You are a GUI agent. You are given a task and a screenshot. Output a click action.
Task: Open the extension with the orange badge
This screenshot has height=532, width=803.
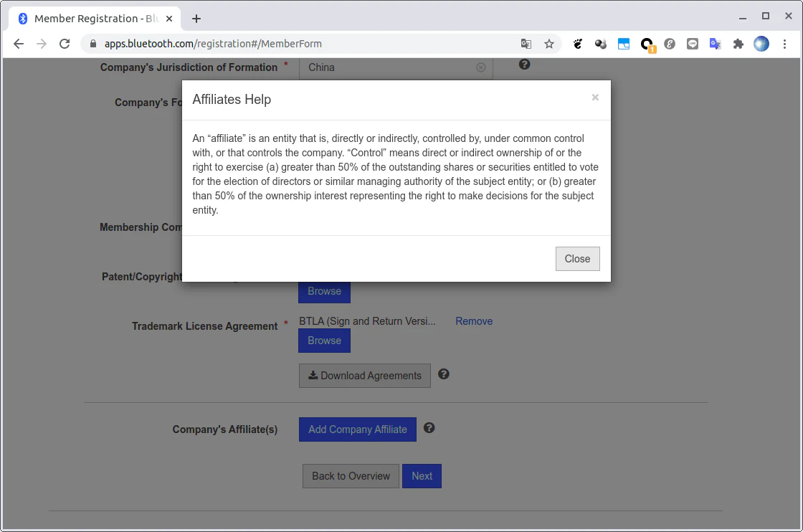click(647, 44)
